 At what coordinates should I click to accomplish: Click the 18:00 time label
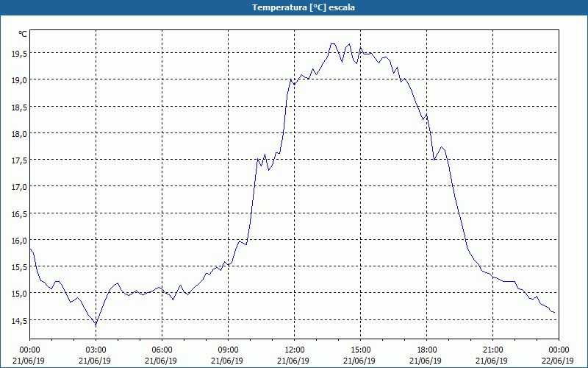pos(427,350)
